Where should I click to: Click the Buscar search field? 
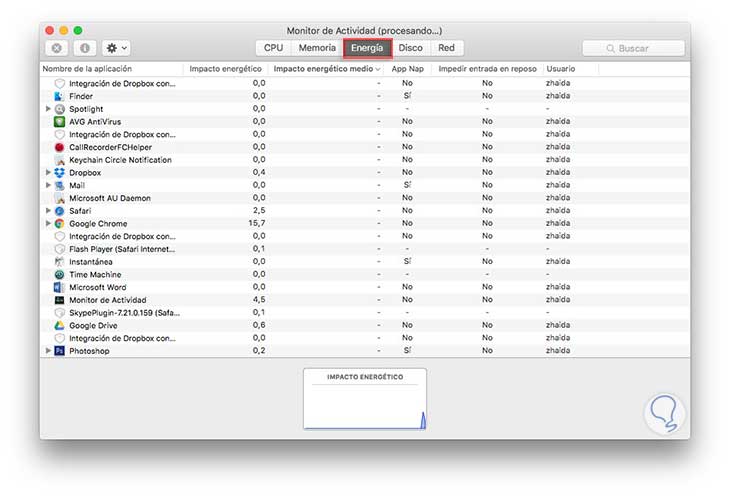tap(633, 48)
